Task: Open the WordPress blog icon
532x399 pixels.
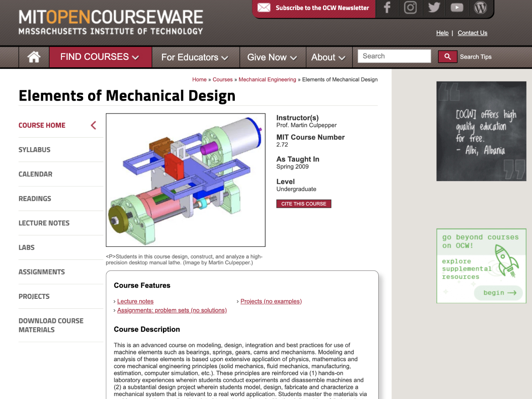Action: point(480,7)
